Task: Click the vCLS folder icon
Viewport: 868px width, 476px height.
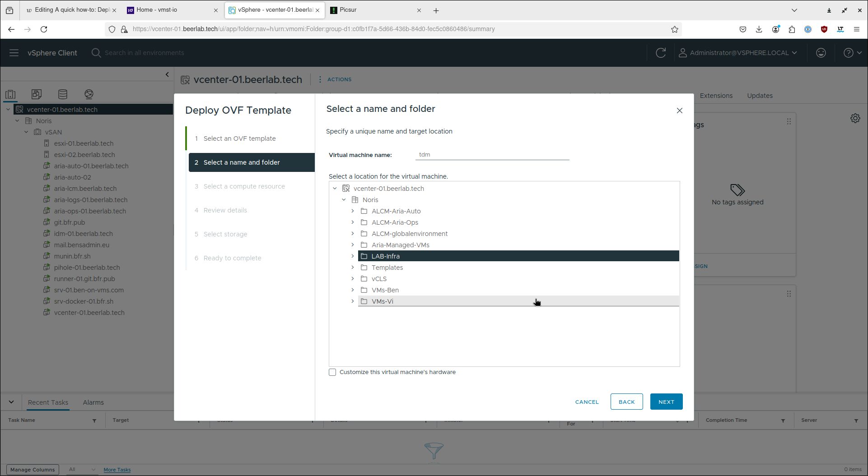Action: [x=364, y=279]
